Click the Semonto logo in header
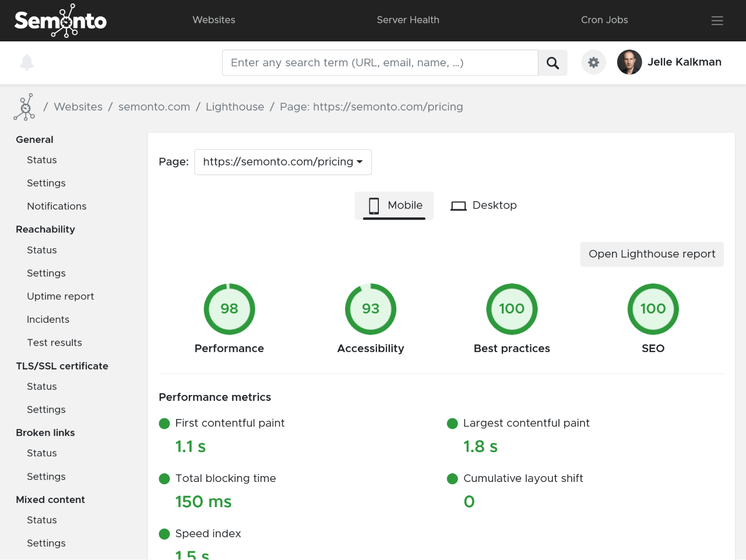Screen dimensions: 746x560 pos(61,20)
